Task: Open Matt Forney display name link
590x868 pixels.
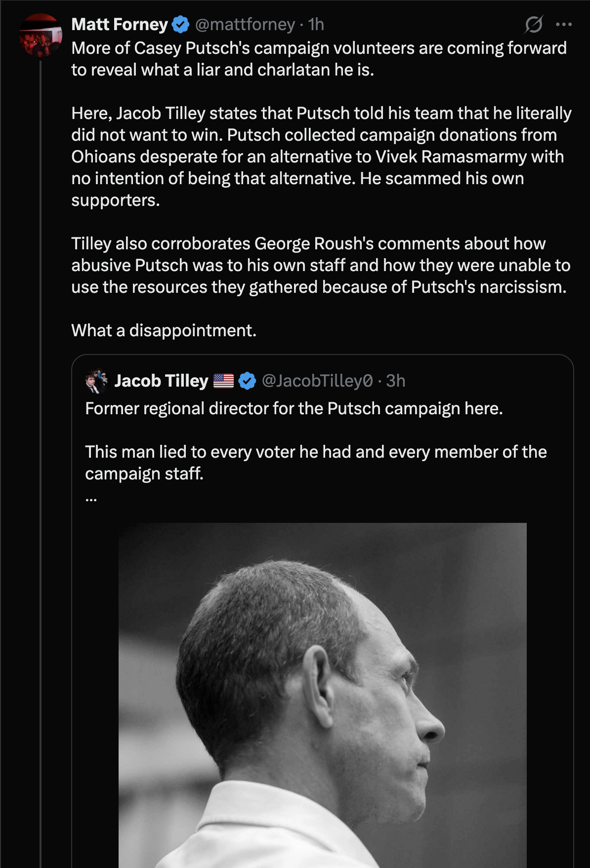Action: pos(120,24)
